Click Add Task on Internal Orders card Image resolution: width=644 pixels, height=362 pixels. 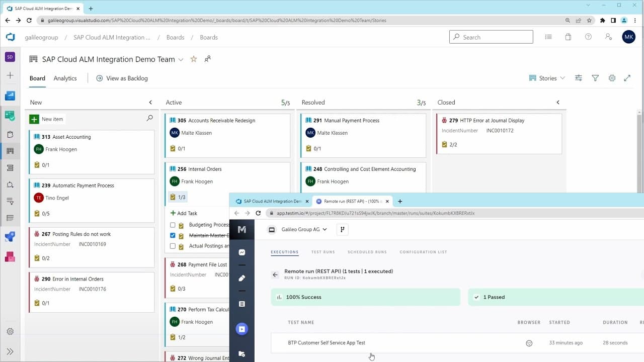coord(184,213)
